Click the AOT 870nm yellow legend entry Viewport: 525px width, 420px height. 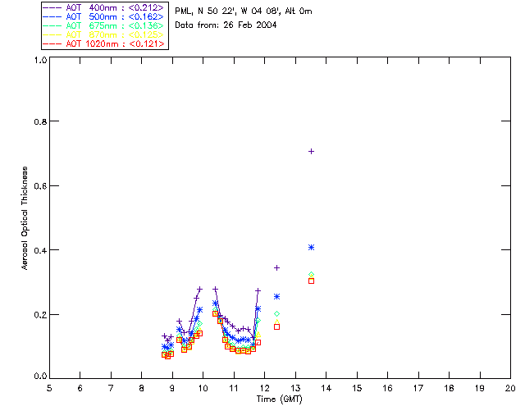click(103, 34)
